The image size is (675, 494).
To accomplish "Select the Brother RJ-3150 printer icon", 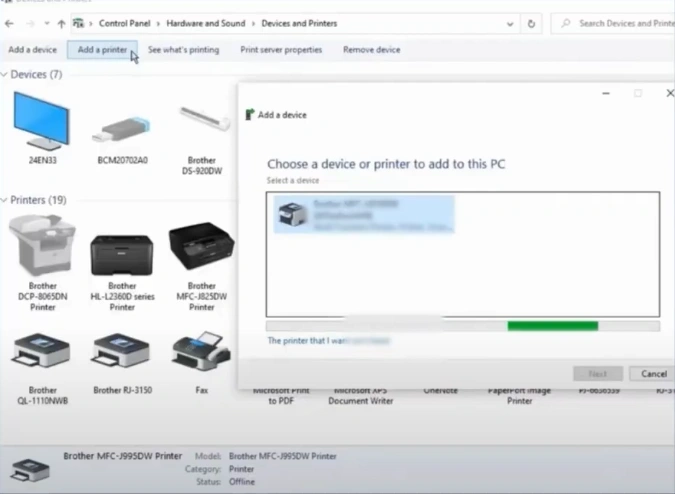I will click(x=122, y=352).
